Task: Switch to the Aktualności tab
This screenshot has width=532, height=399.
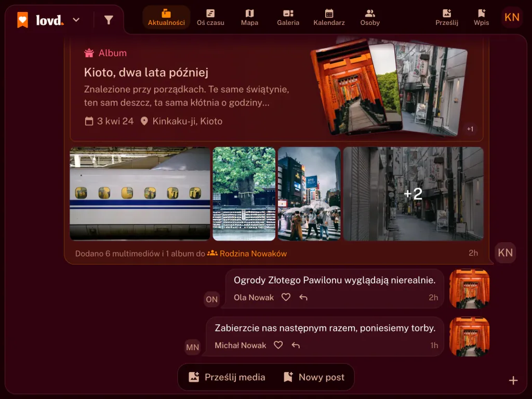Action: (x=166, y=18)
